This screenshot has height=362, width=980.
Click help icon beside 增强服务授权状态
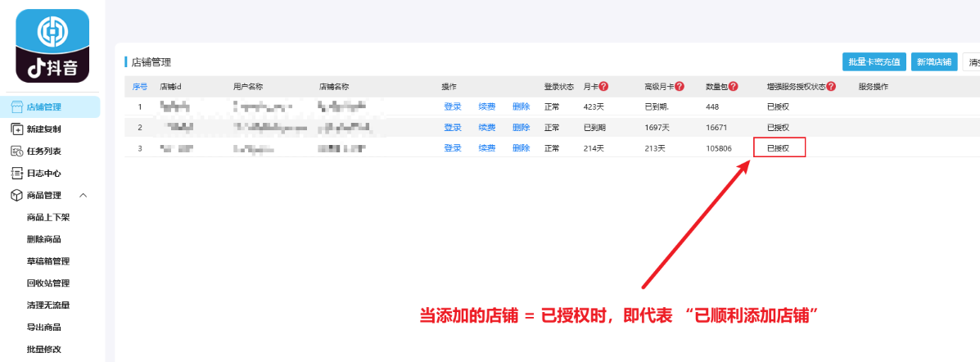(x=831, y=87)
